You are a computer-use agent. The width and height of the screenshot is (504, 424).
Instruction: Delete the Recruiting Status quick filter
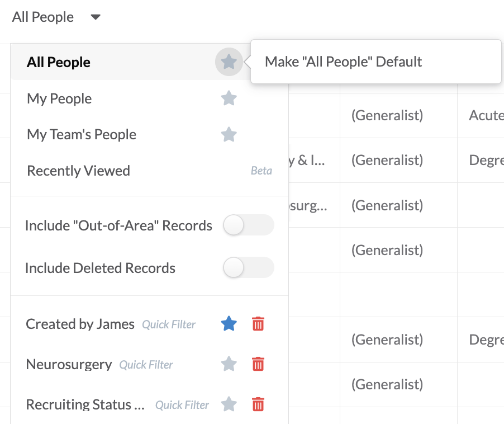[x=258, y=404]
